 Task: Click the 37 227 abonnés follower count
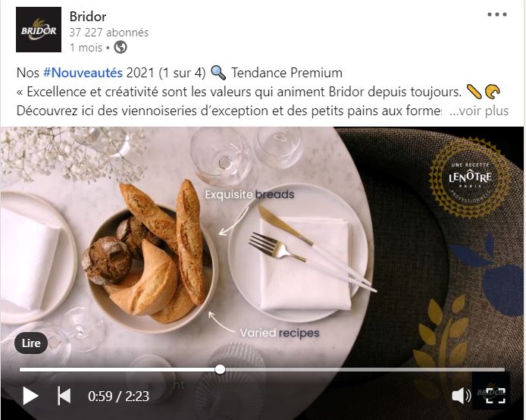(109, 33)
